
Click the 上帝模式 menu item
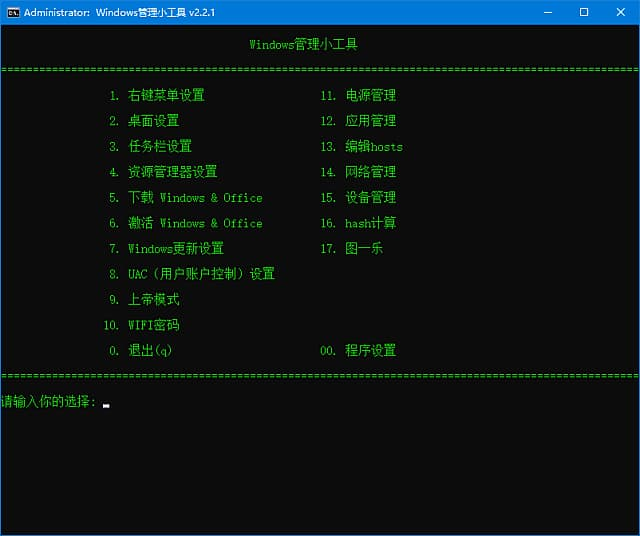[x=153, y=300]
